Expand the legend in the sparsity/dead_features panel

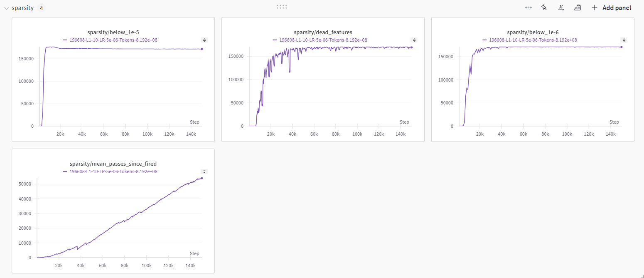(x=414, y=40)
